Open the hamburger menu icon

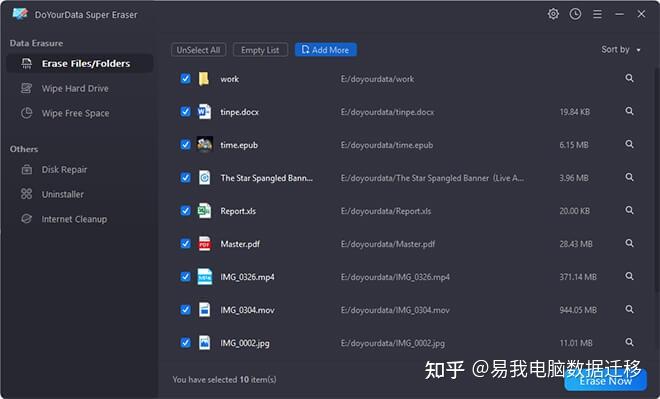(x=597, y=14)
